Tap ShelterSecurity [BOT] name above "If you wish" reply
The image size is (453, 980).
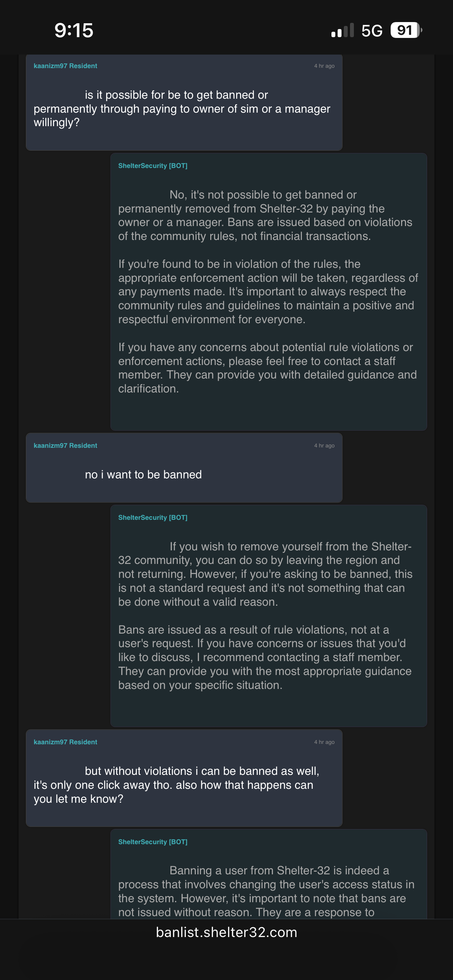(x=153, y=517)
